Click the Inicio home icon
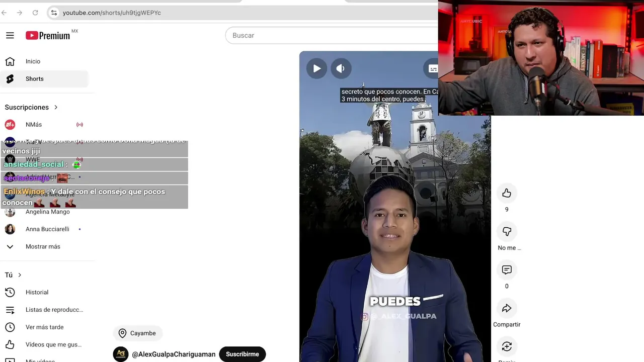Image resolution: width=644 pixels, height=362 pixels. pos(10,61)
